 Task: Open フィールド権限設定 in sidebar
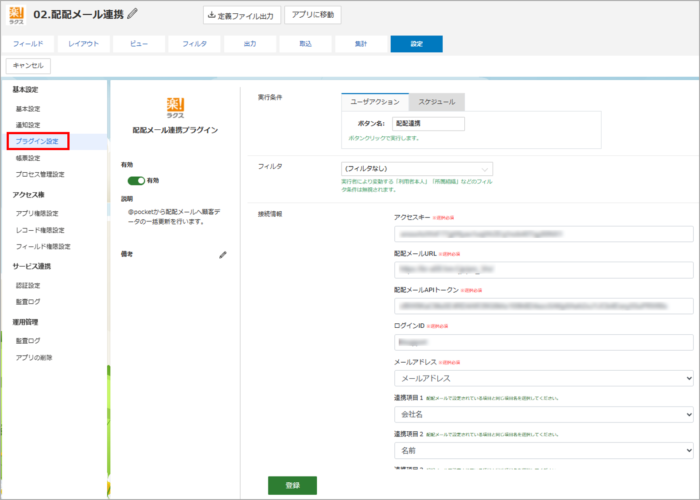click(43, 246)
